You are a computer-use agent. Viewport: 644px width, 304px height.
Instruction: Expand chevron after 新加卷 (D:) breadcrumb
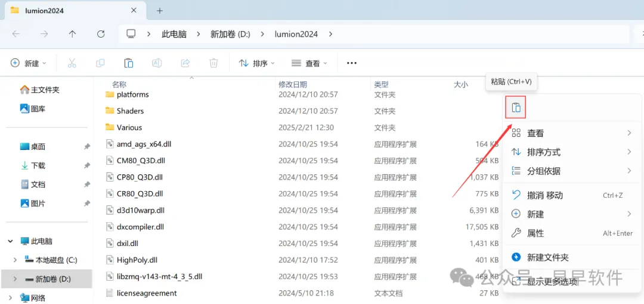(x=262, y=34)
